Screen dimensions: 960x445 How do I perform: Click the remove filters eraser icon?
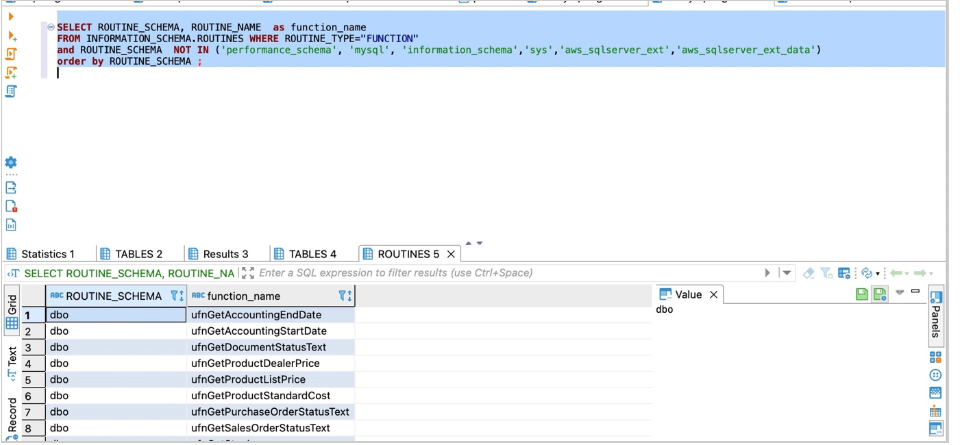809,273
